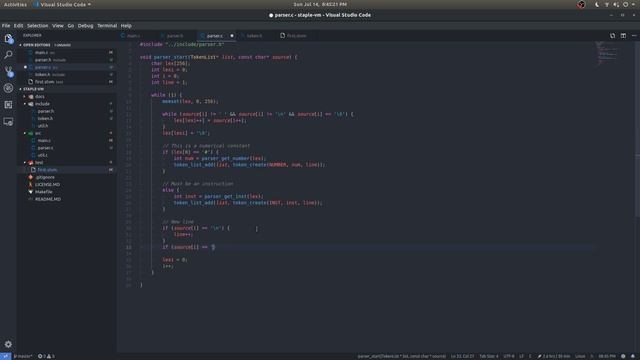The image size is (640, 360).
Task: Open the Manage gear icon at bottom left
Action: tap(8, 344)
